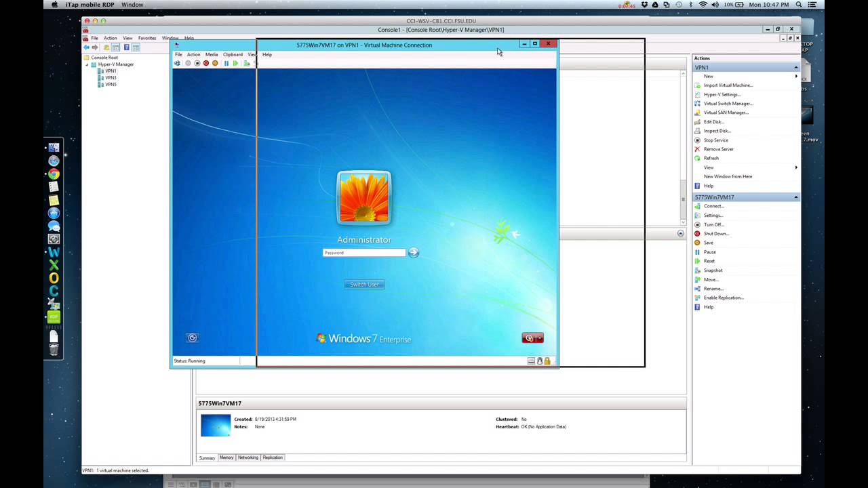The height and width of the screenshot is (488, 868).
Task: Open Safari from the Dock
Action: pyautogui.click(x=54, y=161)
